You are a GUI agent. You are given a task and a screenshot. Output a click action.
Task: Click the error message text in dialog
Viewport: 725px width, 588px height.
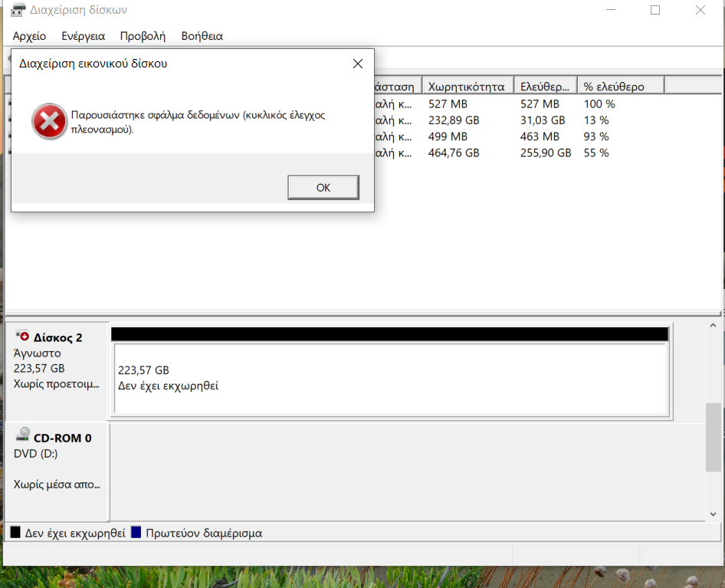coord(198,122)
